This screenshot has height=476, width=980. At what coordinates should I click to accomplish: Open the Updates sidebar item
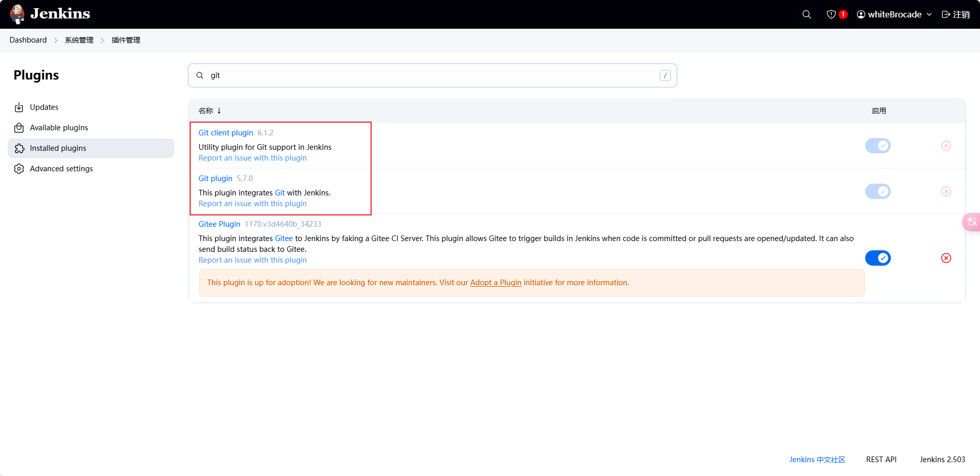91,107
